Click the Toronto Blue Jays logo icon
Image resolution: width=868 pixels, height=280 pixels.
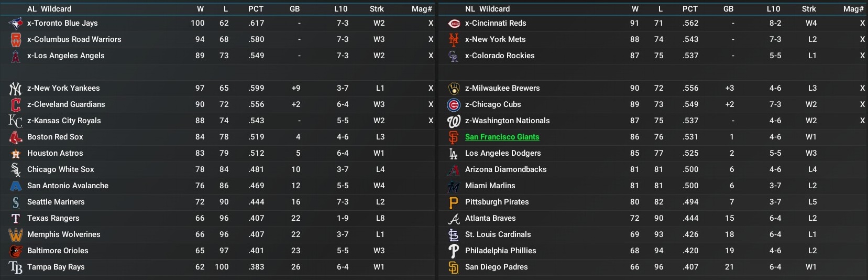pyautogui.click(x=16, y=23)
